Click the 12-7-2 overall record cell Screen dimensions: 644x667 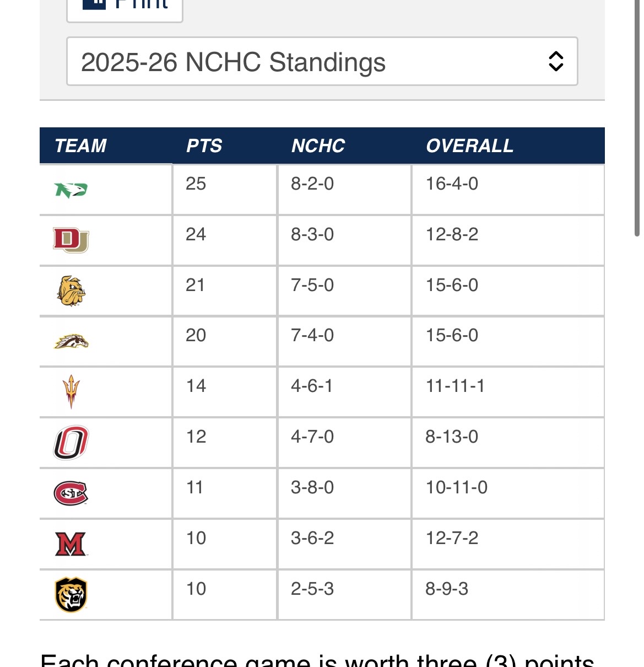point(452,538)
